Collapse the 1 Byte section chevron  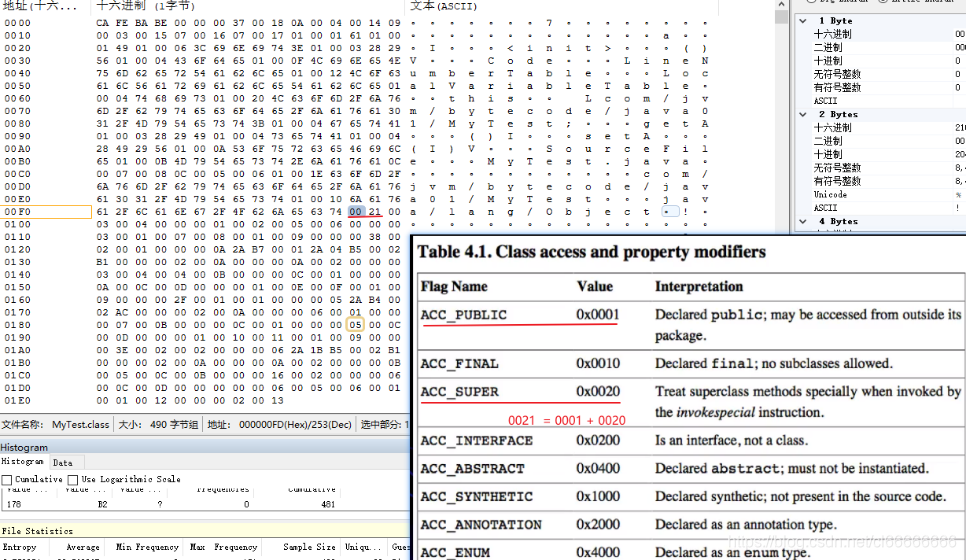803,20
